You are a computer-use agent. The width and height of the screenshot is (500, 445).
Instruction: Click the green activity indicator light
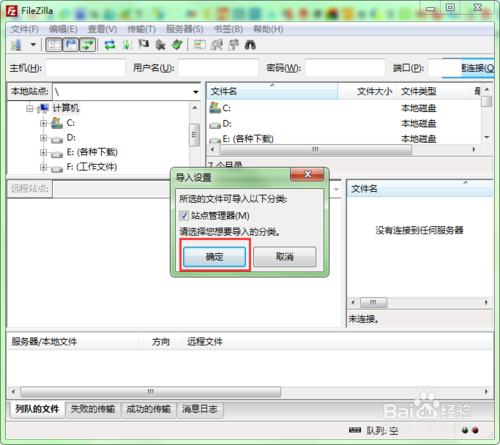pos(465,430)
